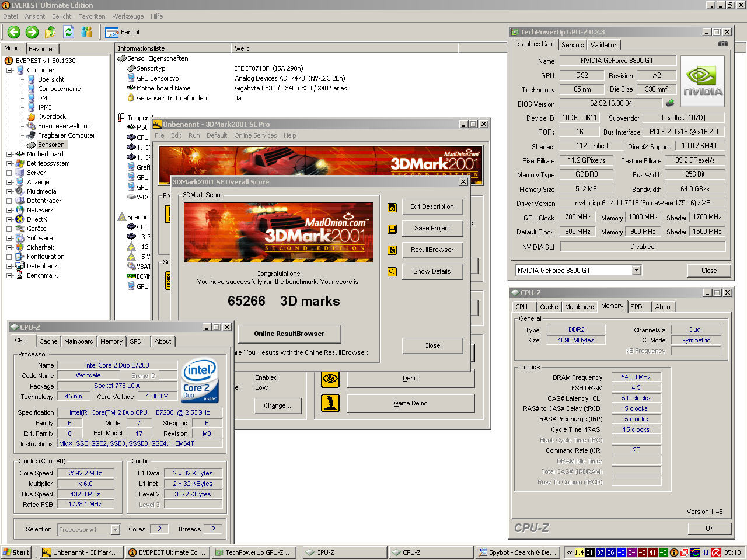Viewport: 747px width, 560px height.
Task: Click the Online ResultBrowser button
Action: (x=289, y=334)
